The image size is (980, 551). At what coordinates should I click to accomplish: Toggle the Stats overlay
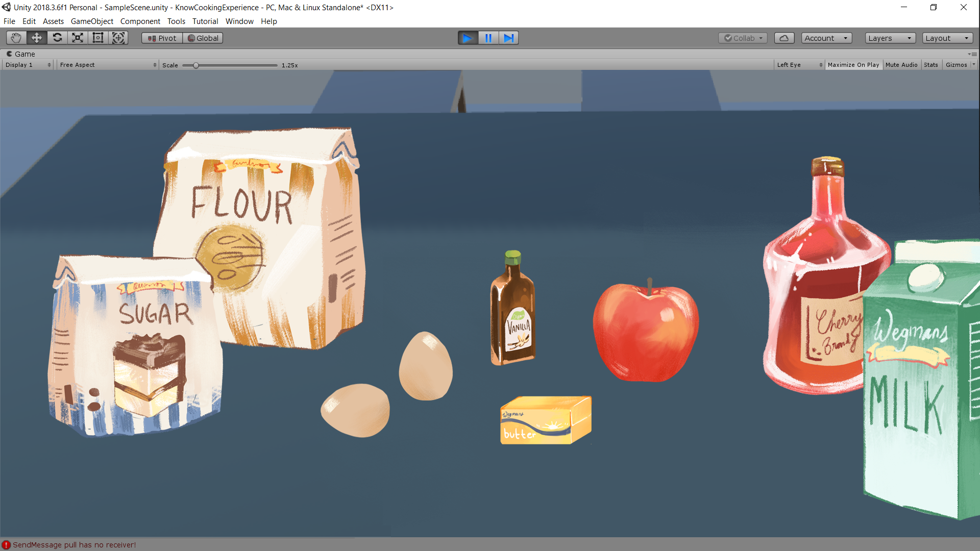pyautogui.click(x=930, y=65)
